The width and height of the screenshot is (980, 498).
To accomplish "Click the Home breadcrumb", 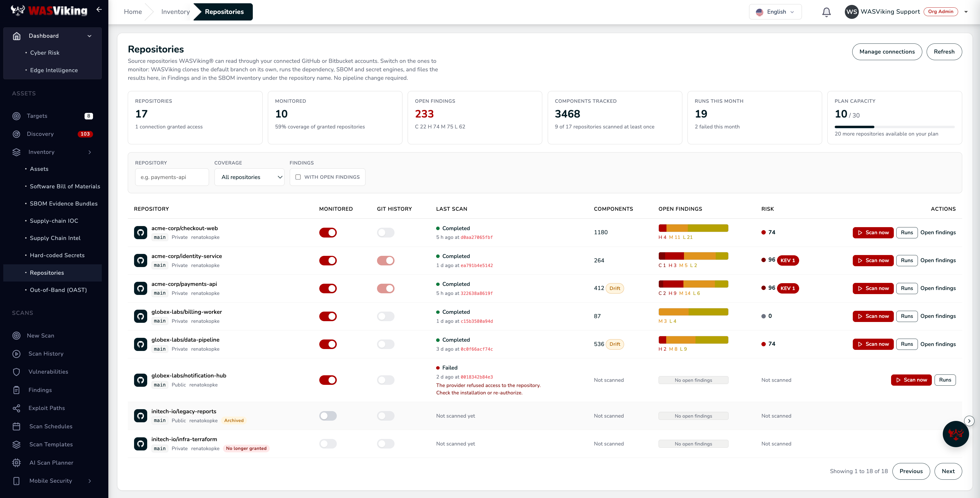I will point(133,12).
